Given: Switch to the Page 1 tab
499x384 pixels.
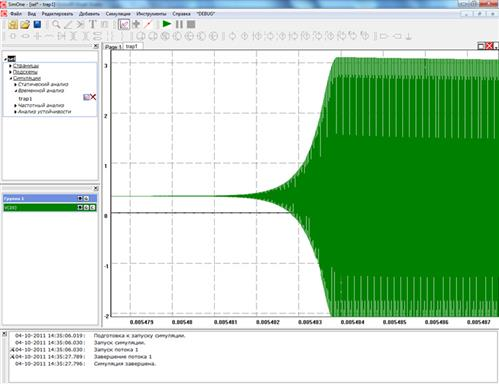Looking at the screenshot, I should (x=113, y=47).
